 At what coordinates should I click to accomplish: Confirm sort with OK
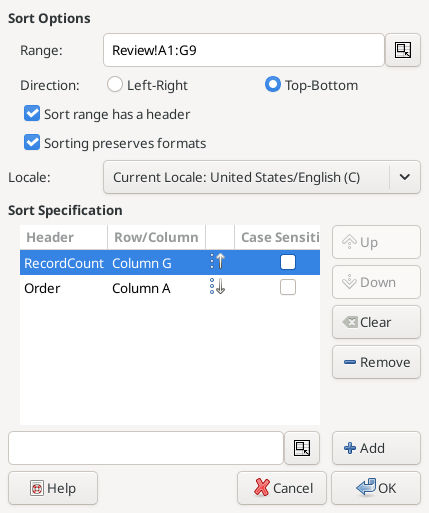point(376,488)
